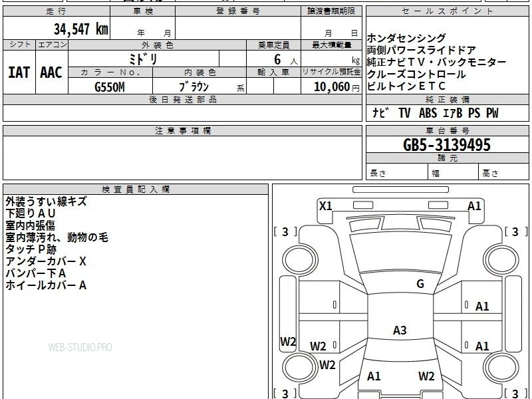
Task: Click the note ホイールカバーA
Action: (46, 285)
